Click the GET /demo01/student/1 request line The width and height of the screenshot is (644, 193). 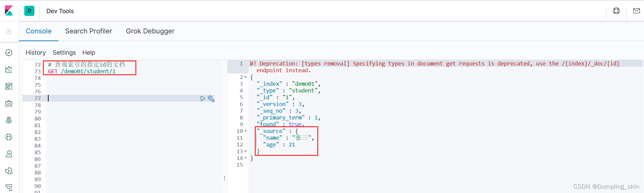82,71
